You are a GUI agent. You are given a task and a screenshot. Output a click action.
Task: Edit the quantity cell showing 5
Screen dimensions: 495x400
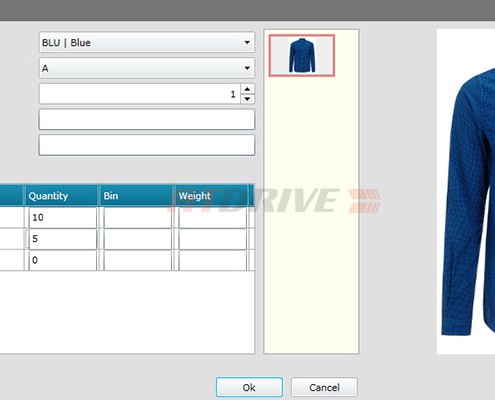[x=63, y=239]
